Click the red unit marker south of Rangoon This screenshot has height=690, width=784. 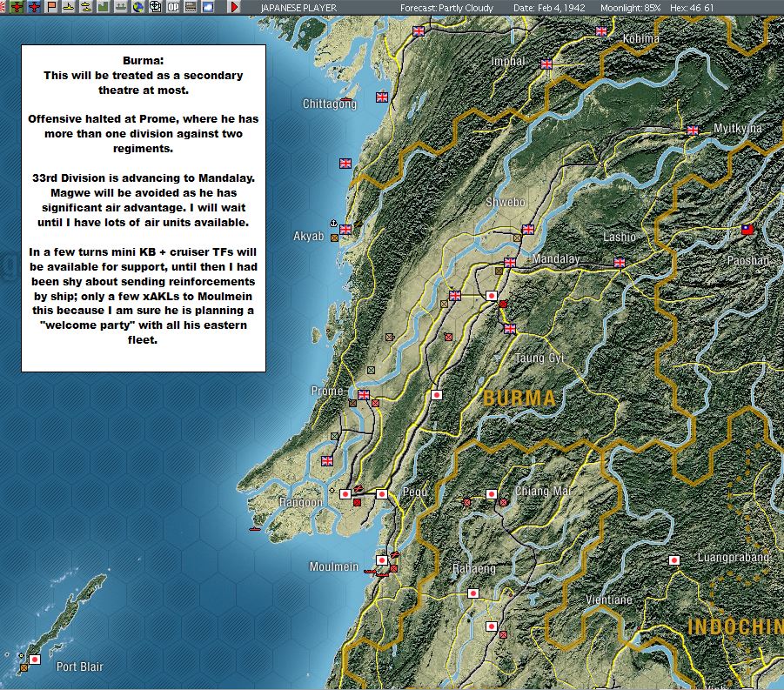[357, 503]
